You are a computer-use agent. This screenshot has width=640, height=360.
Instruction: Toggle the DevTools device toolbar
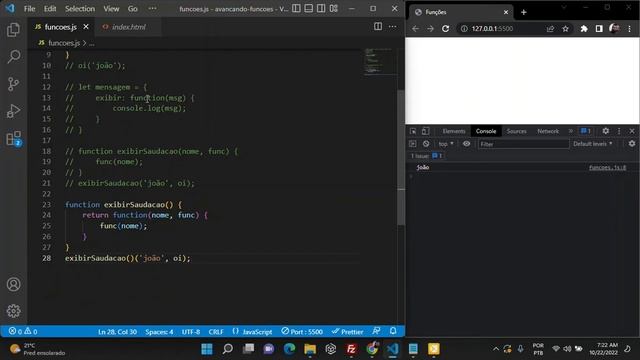425,131
